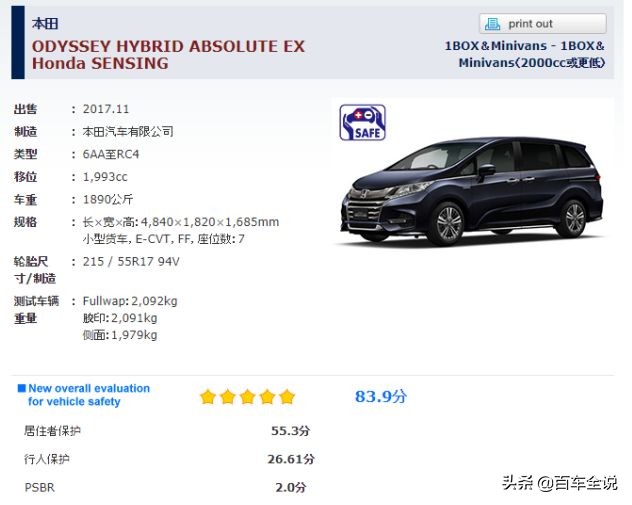
Task: Click the 2.0分 PSBR score
Action: coord(291,488)
